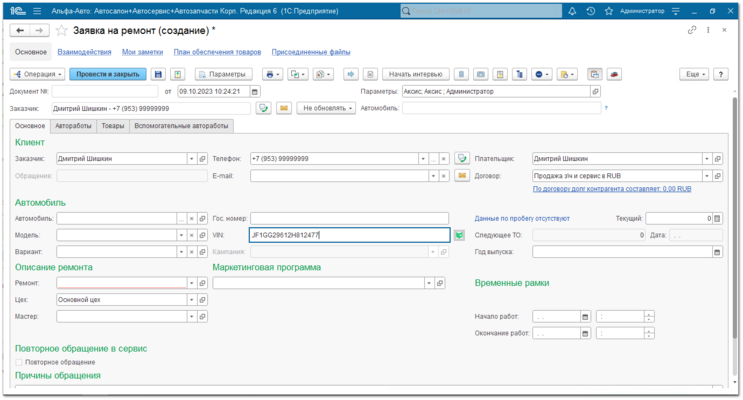Click into the VIN input field
The image size is (743, 400).
[x=350, y=235]
